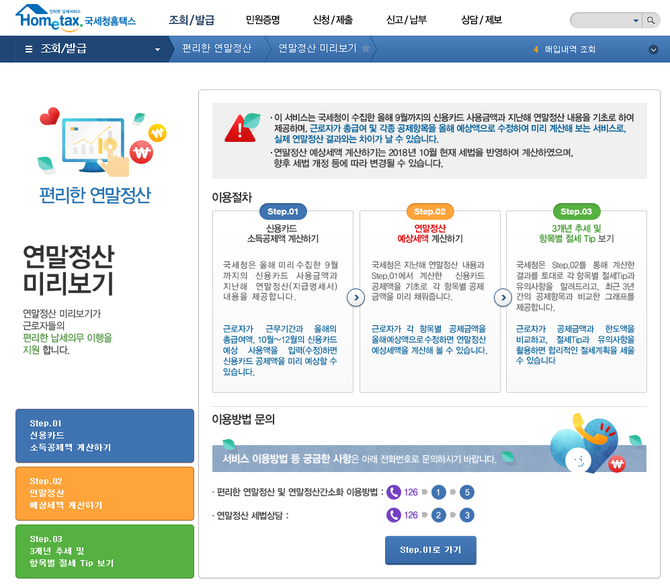The image size is (670, 585).
Task: Open the 상담/제보 top menu
Action: tap(480, 20)
